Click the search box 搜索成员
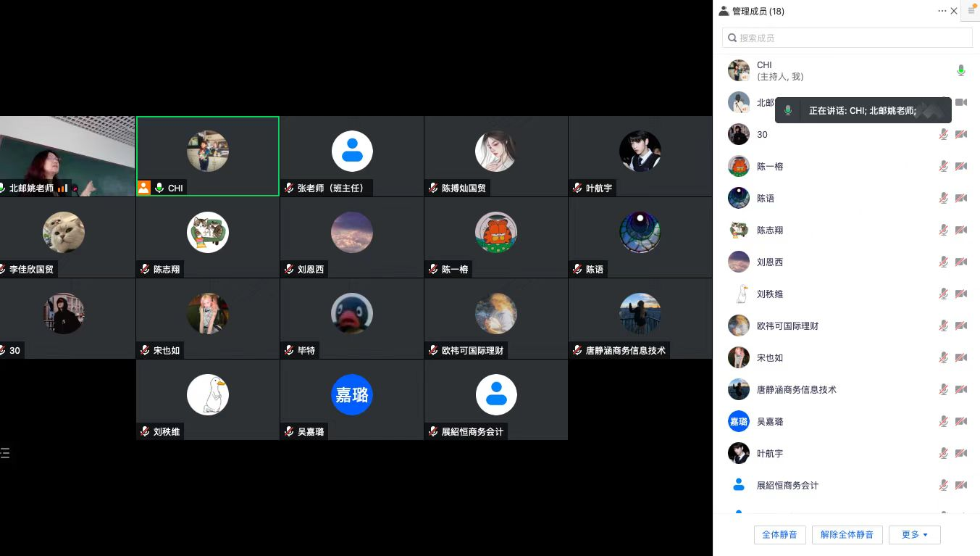 click(x=847, y=38)
